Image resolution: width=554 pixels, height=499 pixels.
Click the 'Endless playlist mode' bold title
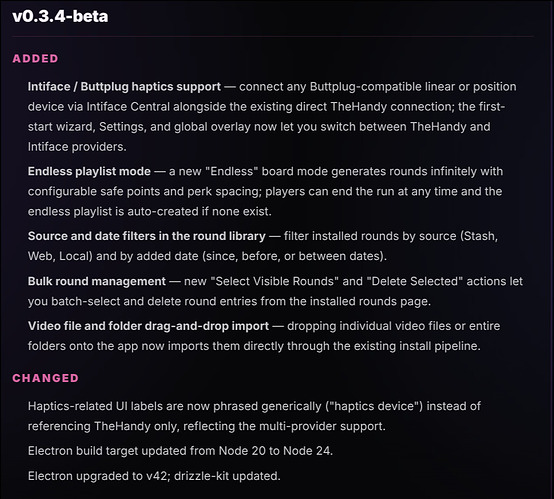(x=89, y=171)
